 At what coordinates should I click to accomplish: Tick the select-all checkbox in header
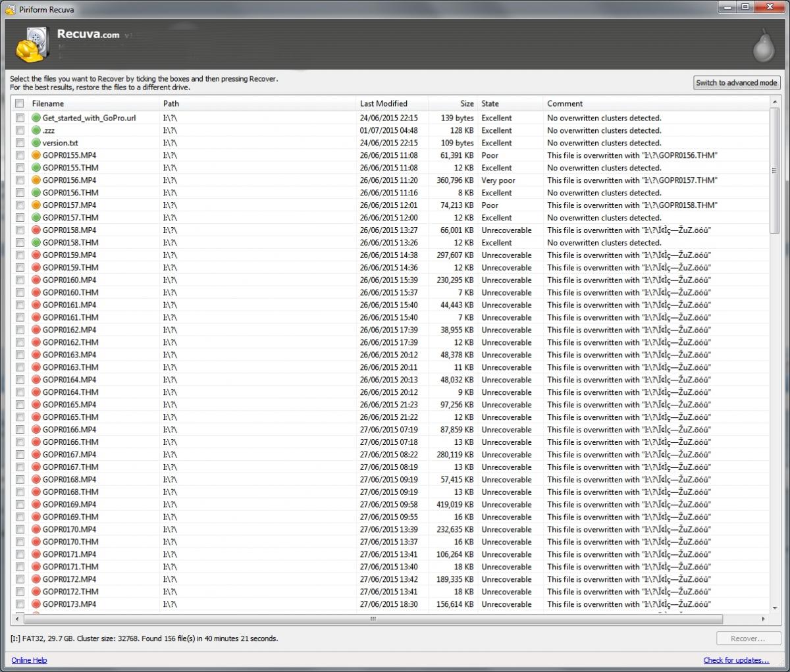pos(20,103)
